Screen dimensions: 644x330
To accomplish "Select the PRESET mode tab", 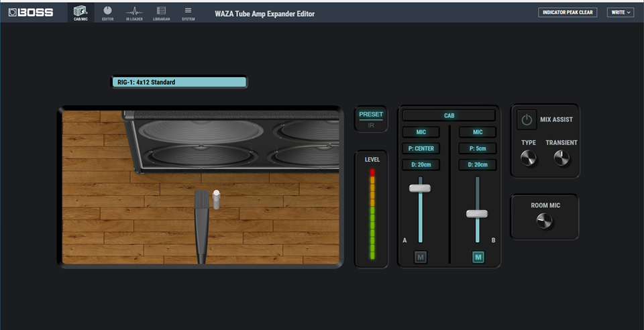I will point(371,115).
